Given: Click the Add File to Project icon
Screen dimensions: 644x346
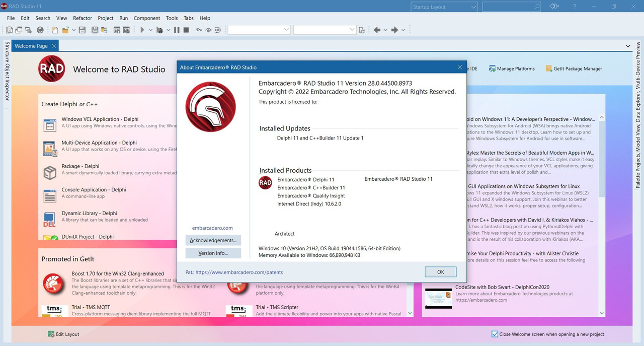Looking at the screenshot, I should [x=117, y=30].
